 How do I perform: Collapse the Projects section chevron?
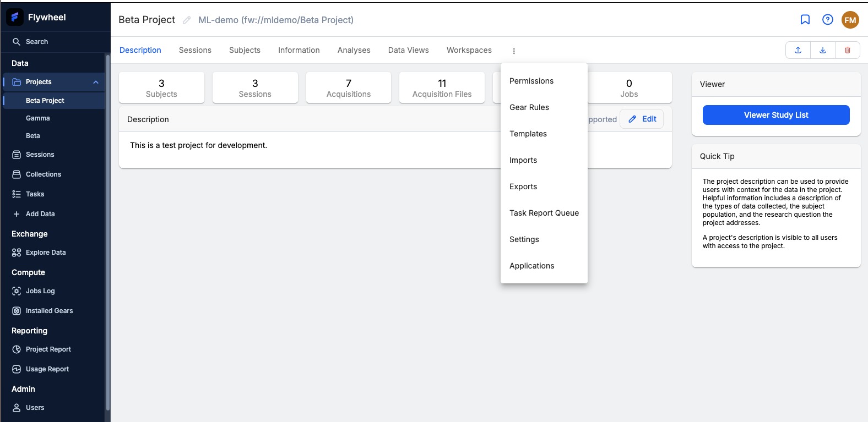(x=96, y=82)
